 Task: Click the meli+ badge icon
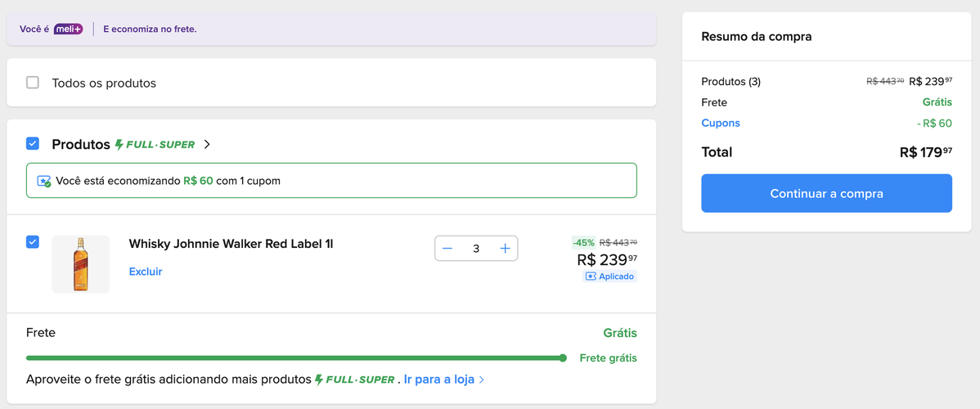[x=69, y=29]
